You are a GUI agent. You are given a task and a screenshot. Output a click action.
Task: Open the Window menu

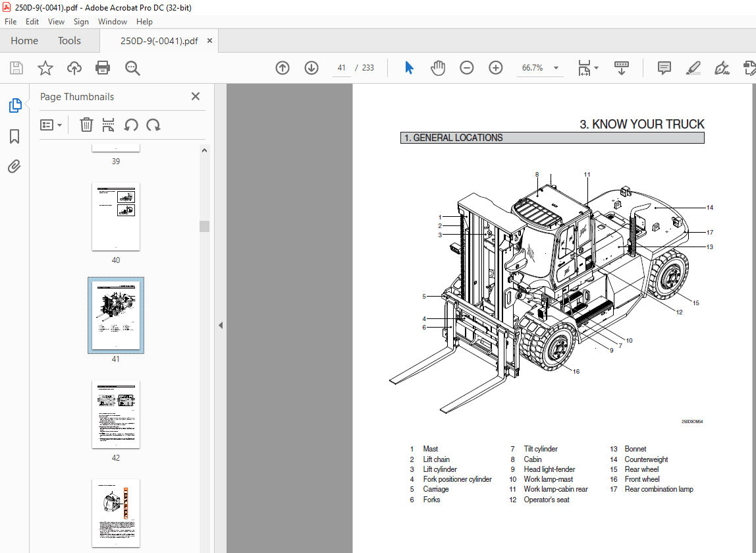[113, 22]
